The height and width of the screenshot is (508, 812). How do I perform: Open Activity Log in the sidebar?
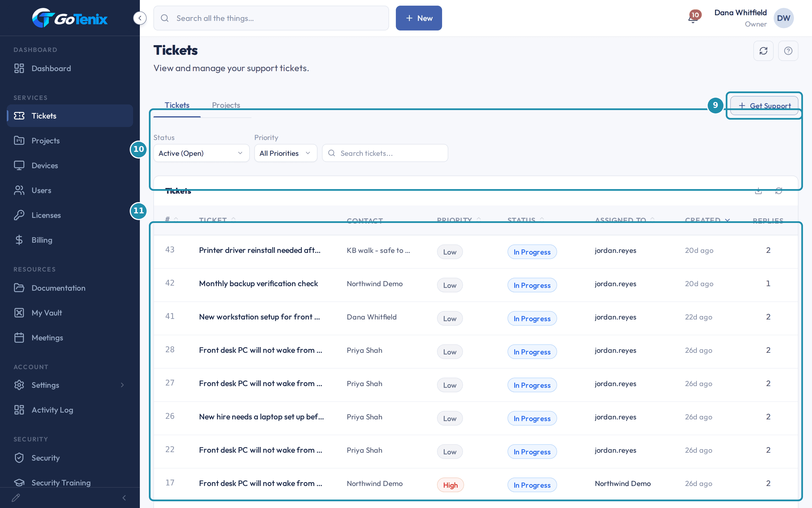[70, 410]
